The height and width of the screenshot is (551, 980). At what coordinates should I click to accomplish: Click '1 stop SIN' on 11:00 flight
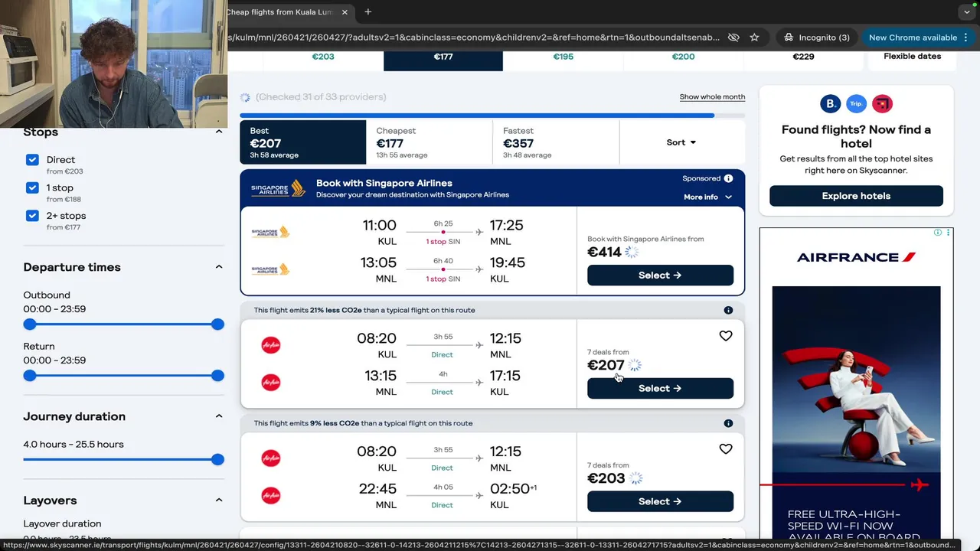[443, 242]
